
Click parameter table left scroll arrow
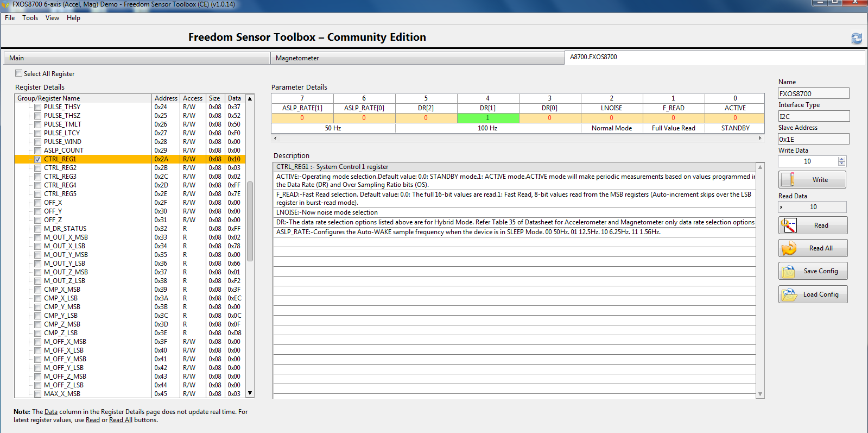275,138
